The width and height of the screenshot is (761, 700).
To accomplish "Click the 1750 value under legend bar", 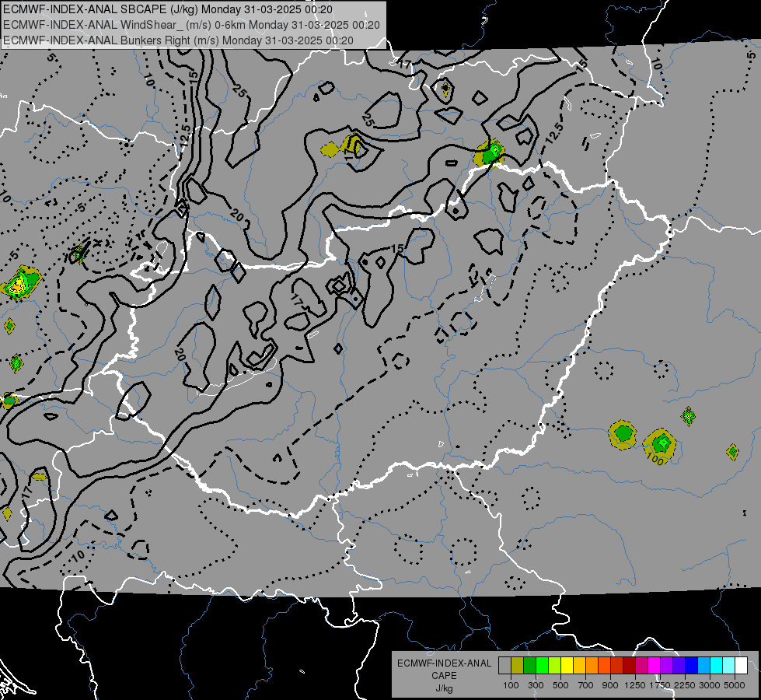I will 660,685.
